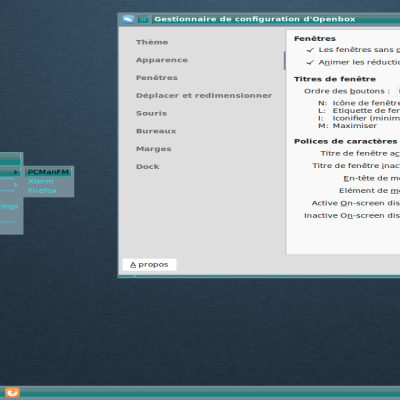Click the sidebar scrollbar handle beside Apparence

pos(285,61)
